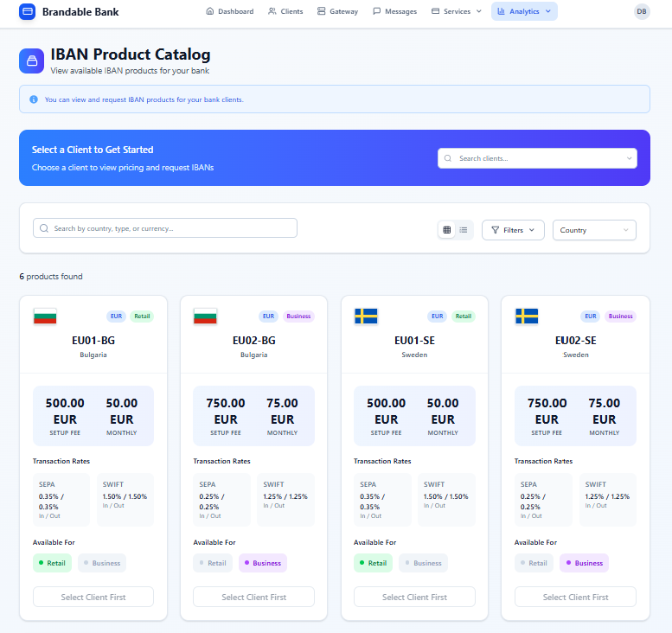The width and height of the screenshot is (672, 633).
Task: Toggle Business availability on EU02-BG card
Action: click(x=262, y=563)
